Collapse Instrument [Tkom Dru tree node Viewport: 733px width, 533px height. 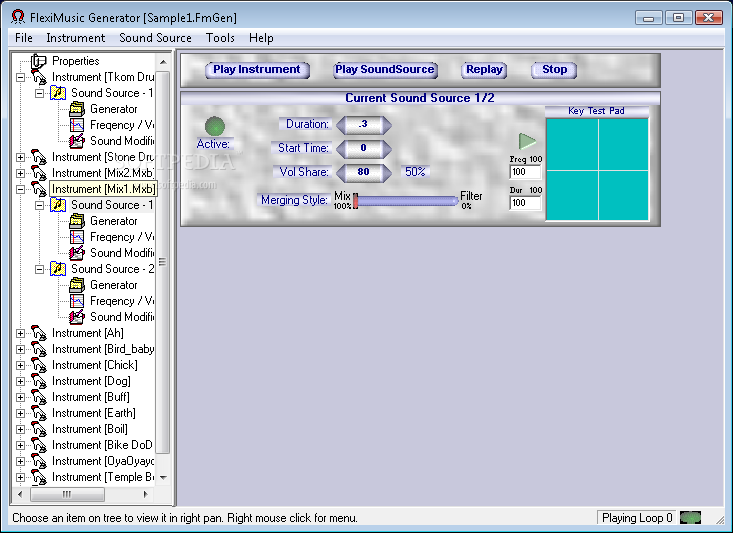(21, 77)
